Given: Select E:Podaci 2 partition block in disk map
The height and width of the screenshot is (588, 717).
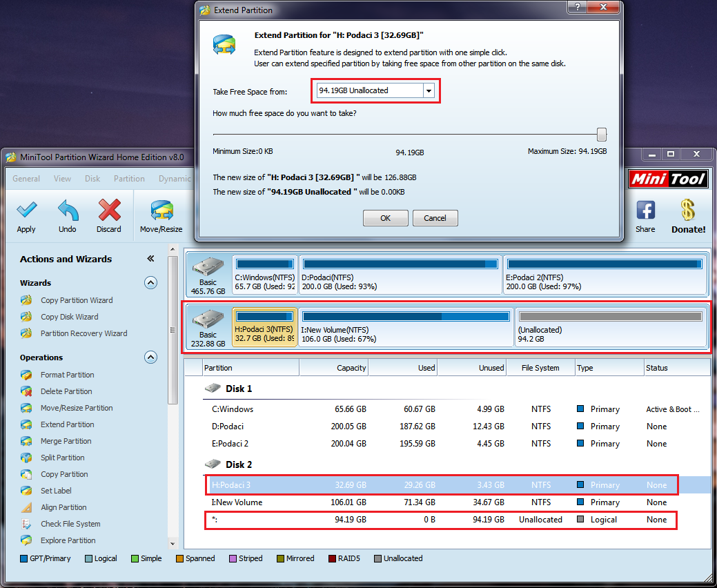Looking at the screenshot, I should tap(605, 275).
